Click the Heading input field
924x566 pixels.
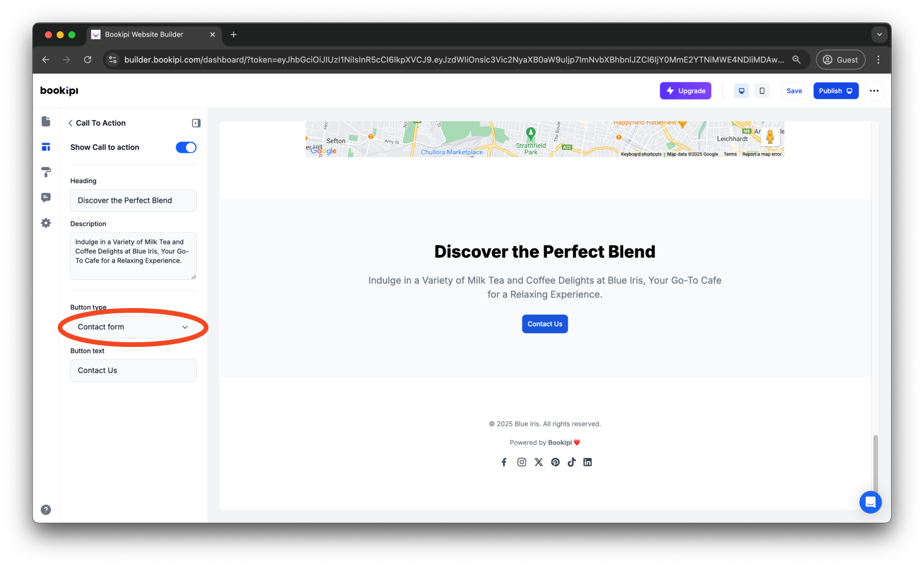133,200
